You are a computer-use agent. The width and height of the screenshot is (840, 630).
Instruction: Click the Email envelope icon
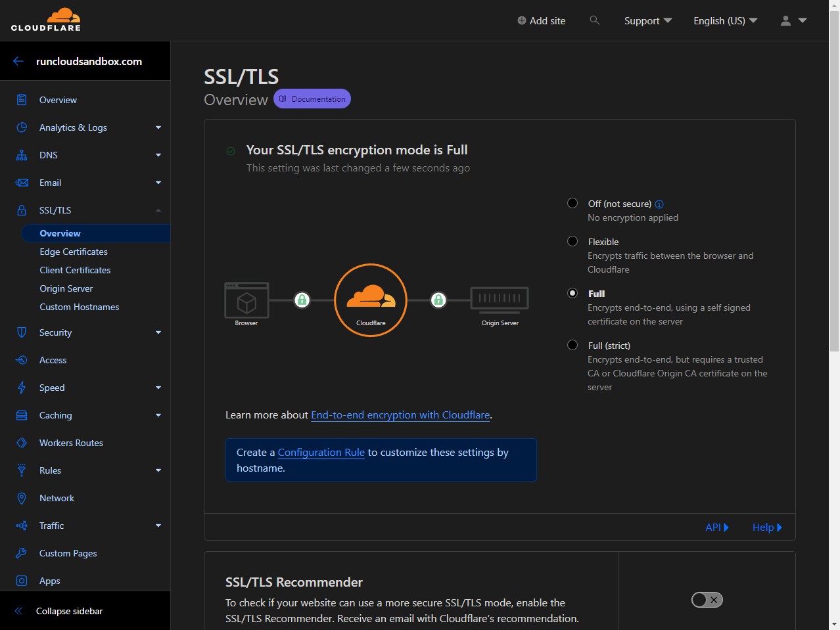22,183
